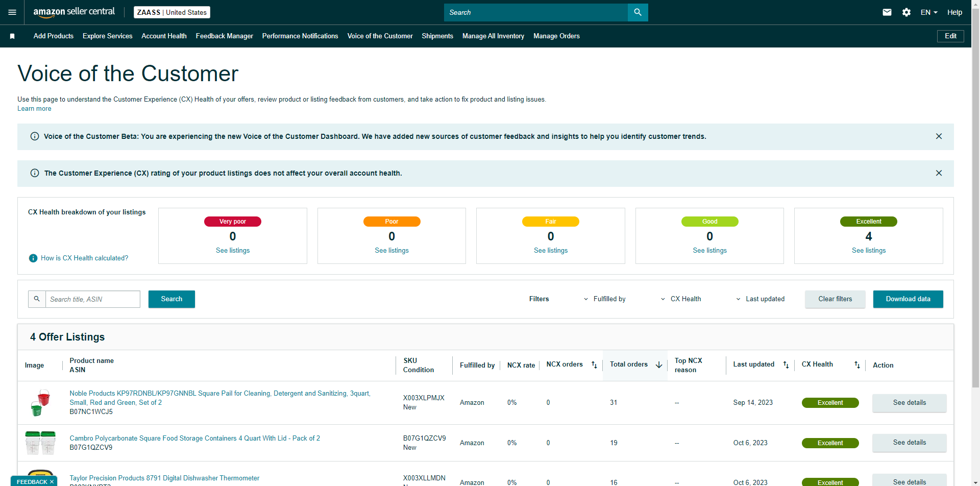
Task: Click the bookmark icon in the nav bar
Action: 12,36
